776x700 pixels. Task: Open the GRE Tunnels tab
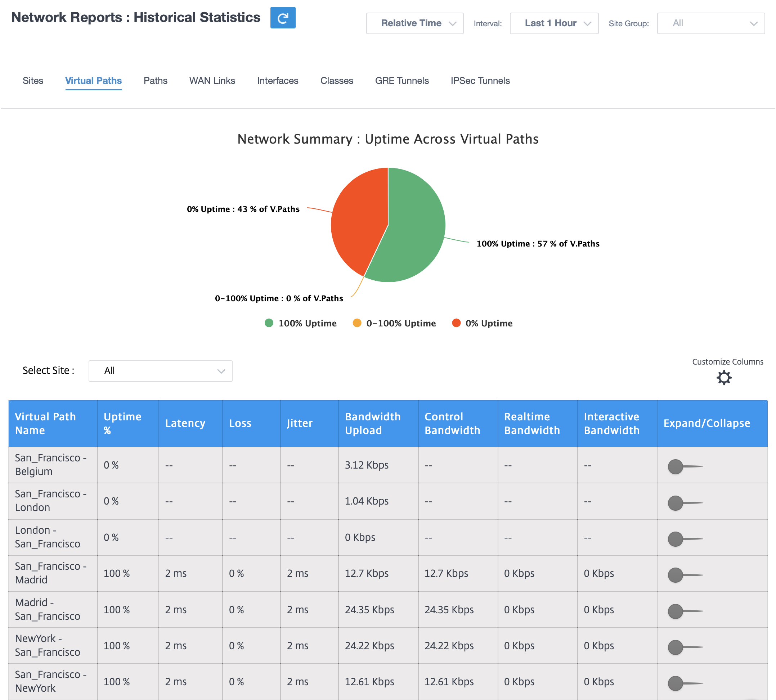(402, 81)
